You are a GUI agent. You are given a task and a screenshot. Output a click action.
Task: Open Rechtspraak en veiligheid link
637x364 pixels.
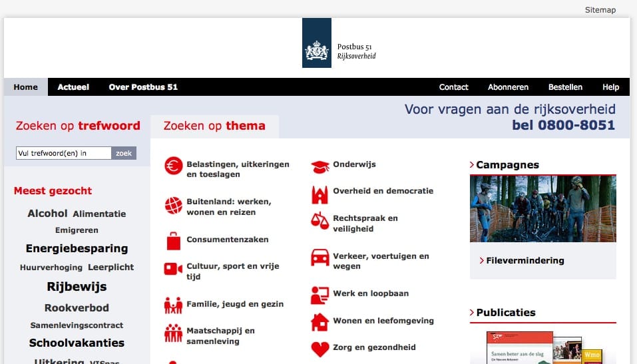coord(365,223)
